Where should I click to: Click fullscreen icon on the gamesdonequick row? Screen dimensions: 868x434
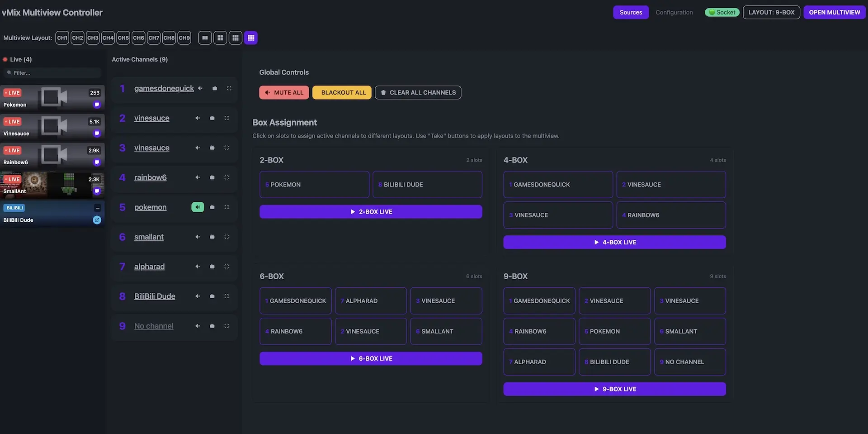click(229, 89)
